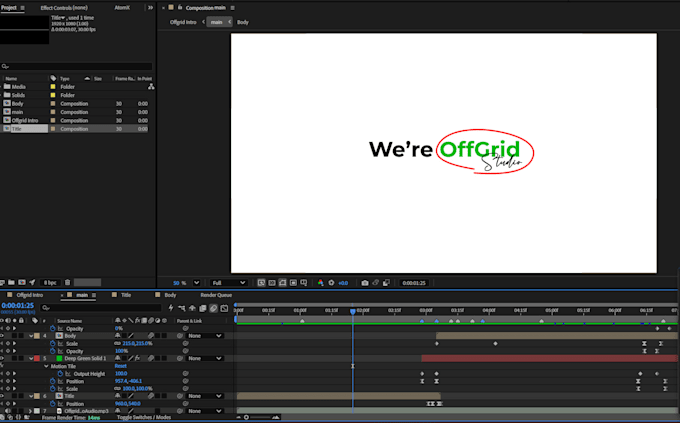680x423 pixels.
Task: Switch to the AtomX panel tab
Action: pos(122,8)
